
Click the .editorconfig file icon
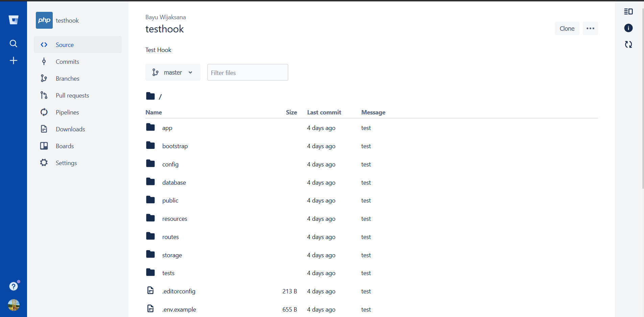coord(150,290)
